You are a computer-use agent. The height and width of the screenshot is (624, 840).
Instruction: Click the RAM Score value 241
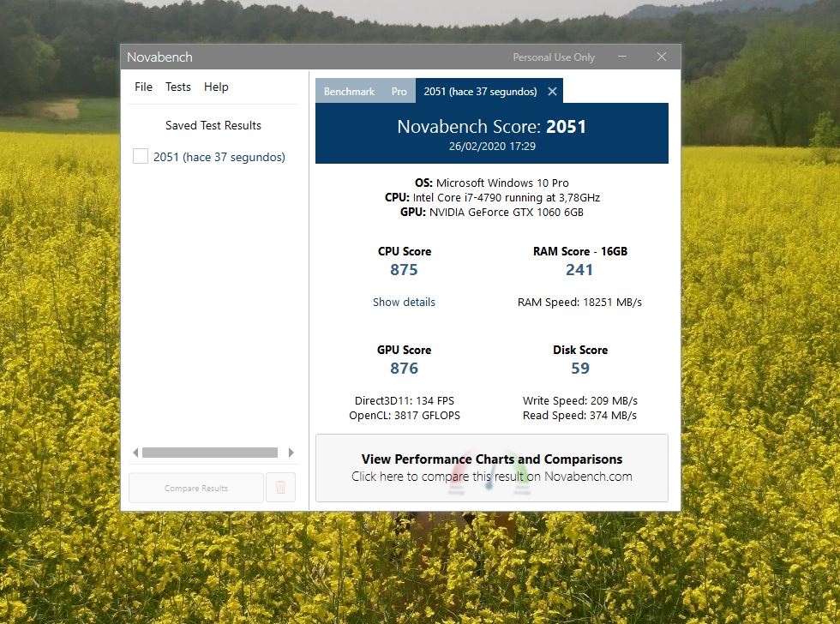(x=579, y=269)
